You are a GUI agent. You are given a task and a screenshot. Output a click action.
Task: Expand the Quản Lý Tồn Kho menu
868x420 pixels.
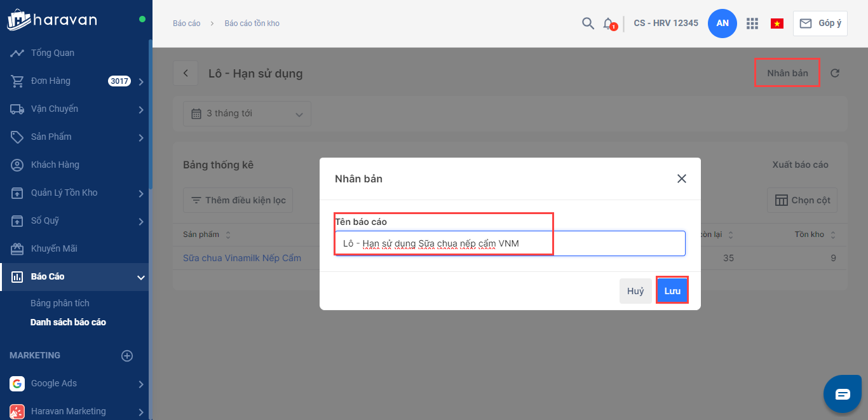pos(140,193)
